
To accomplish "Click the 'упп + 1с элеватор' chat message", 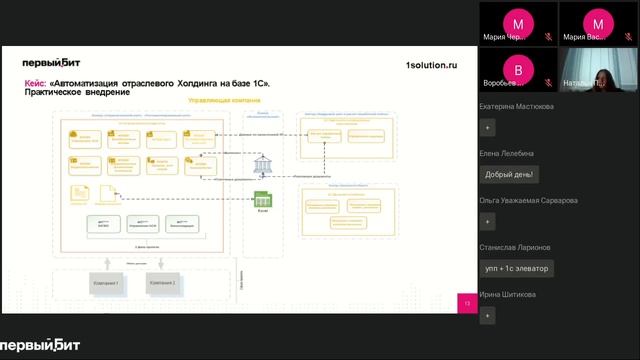I will click(517, 269).
